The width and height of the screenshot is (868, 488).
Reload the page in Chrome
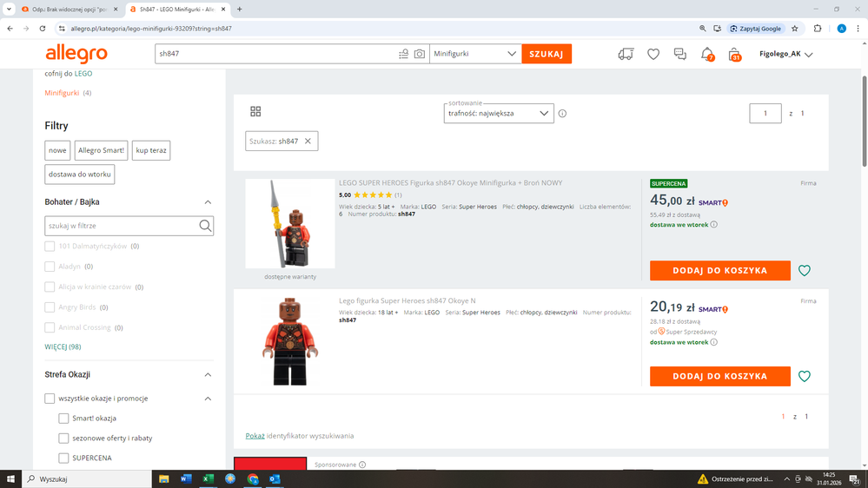(42, 28)
